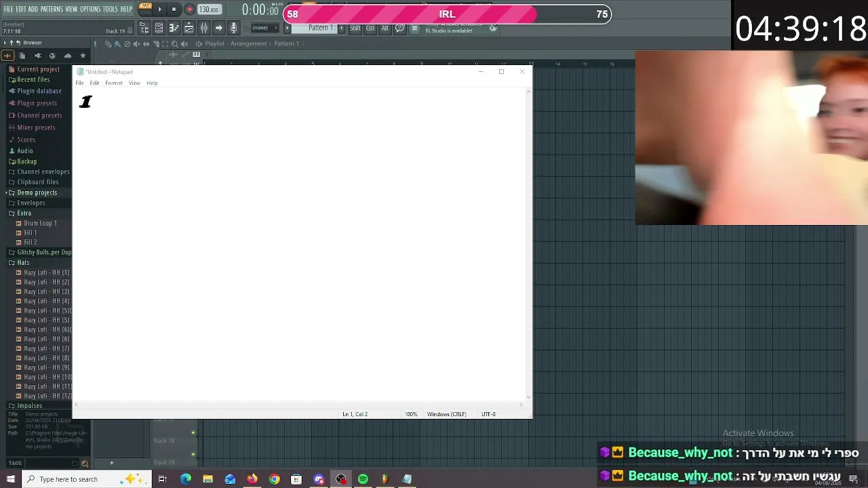Click the browser search magnifier icon near TAGS
Screen dimensions: 868x488
click(x=85, y=464)
